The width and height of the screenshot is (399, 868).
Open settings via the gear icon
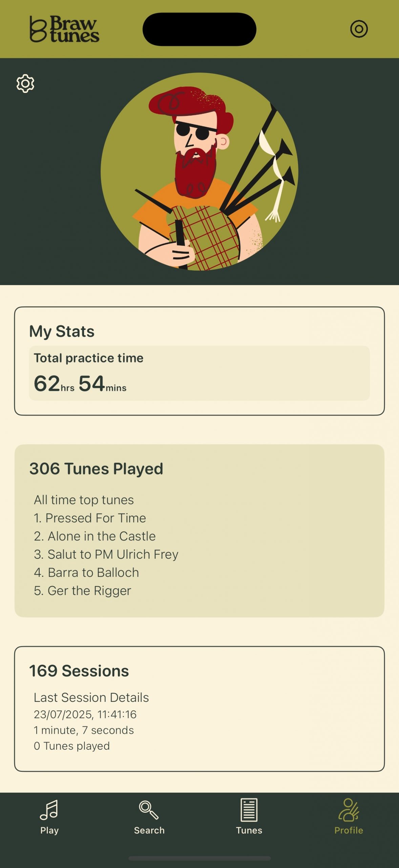[25, 83]
